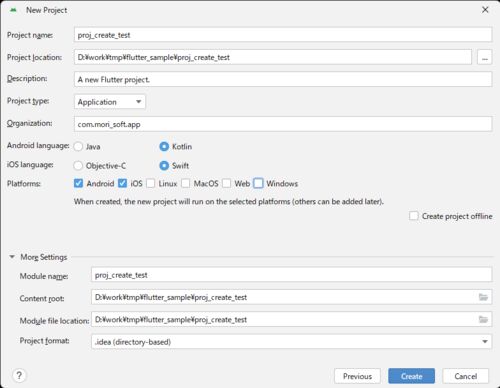Focus the Project name field

click(x=283, y=35)
